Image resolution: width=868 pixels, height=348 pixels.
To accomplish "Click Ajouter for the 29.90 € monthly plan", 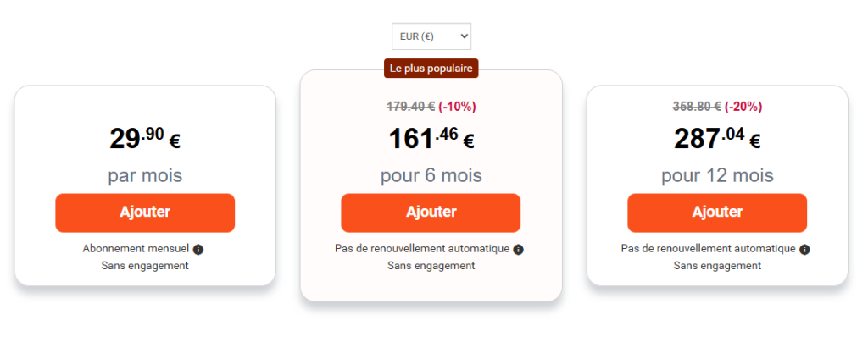I will [x=145, y=213].
